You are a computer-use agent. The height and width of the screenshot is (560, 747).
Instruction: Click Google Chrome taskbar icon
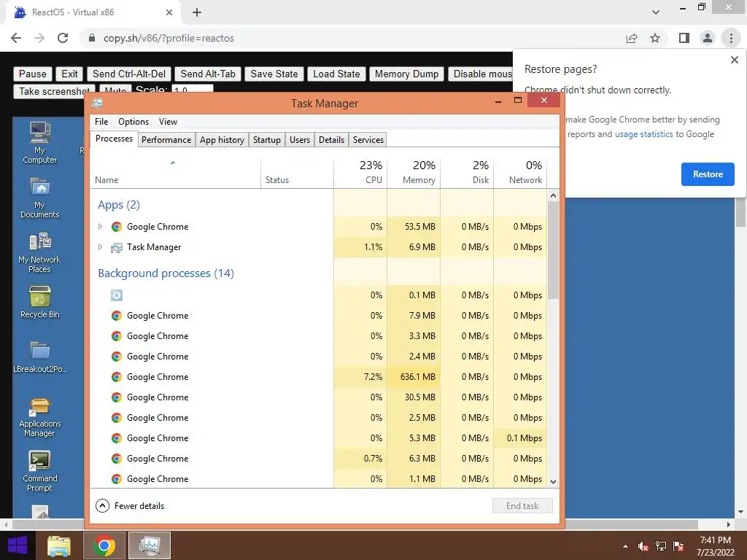(104, 545)
